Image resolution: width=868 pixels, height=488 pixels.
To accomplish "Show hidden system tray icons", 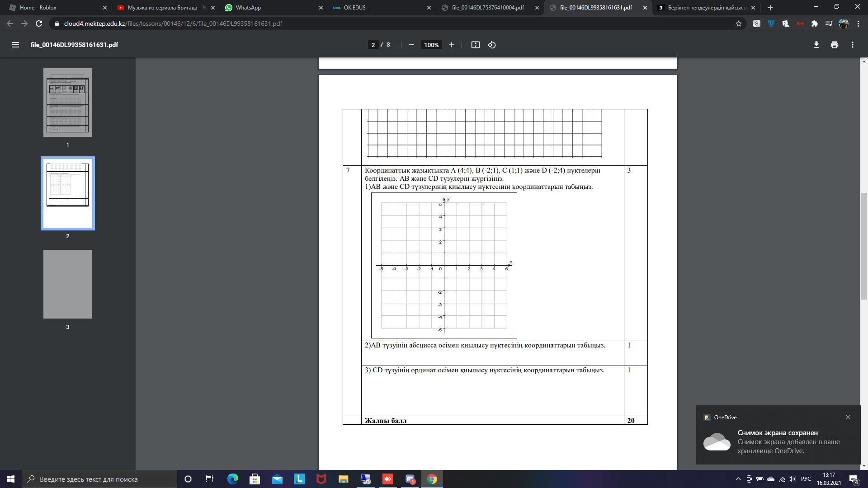I will pos(738,479).
